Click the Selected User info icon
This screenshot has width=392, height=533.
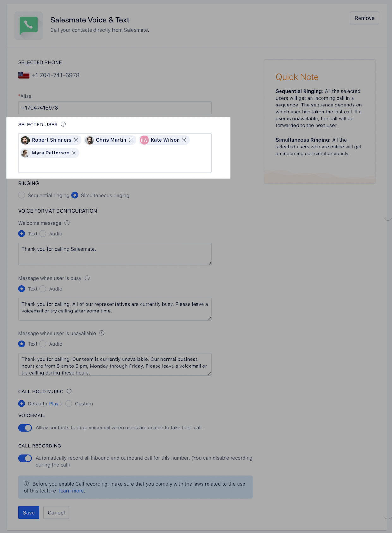pyautogui.click(x=63, y=124)
